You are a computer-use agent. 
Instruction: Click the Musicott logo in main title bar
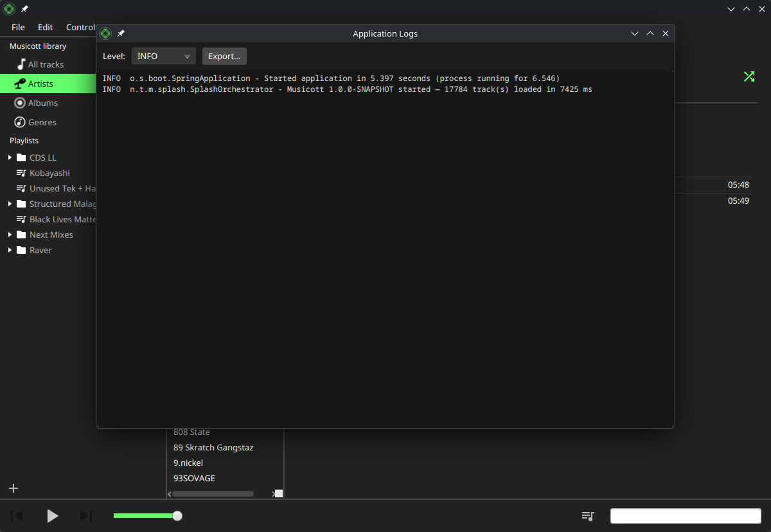pos(9,9)
